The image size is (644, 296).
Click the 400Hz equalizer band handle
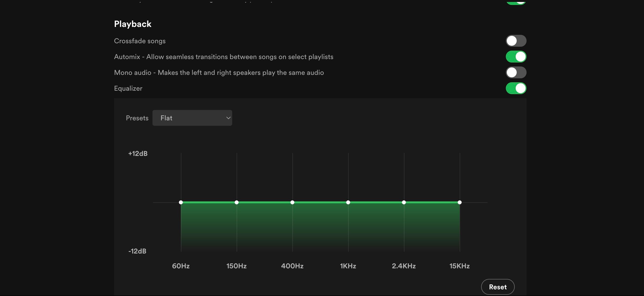point(292,202)
